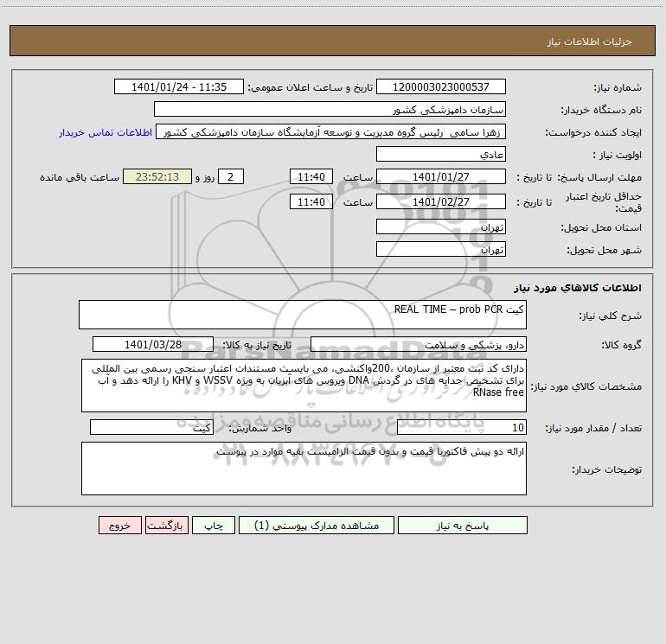Click the توضیحات خریدار label
666x644 pixels.
point(606,469)
